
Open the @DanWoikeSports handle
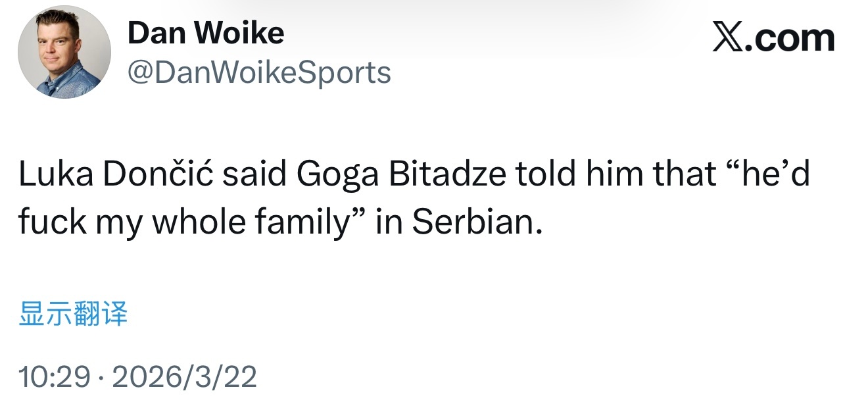point(258,72)
